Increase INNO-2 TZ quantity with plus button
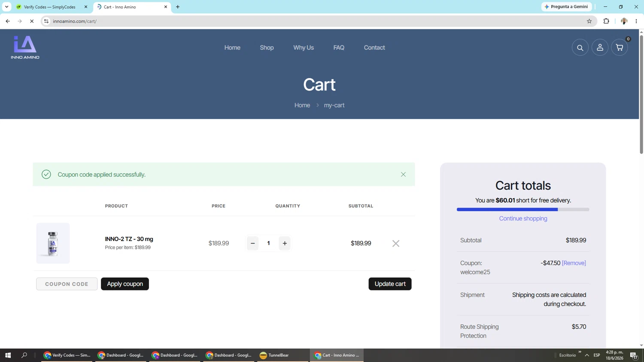The image size is (644, 362). (285, 243)
